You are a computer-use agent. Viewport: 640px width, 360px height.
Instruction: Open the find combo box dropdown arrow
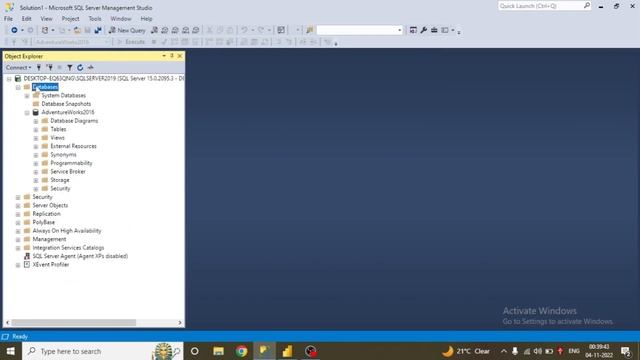400,30
